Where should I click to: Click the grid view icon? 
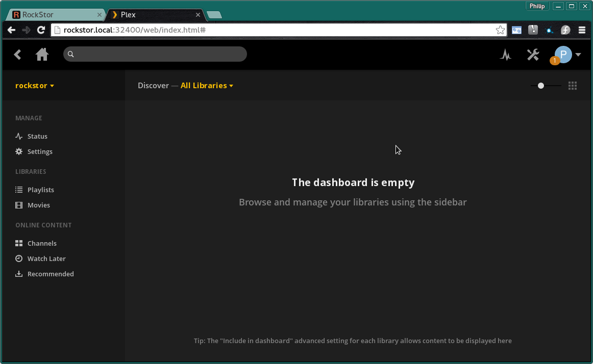[x=573, y=86]
